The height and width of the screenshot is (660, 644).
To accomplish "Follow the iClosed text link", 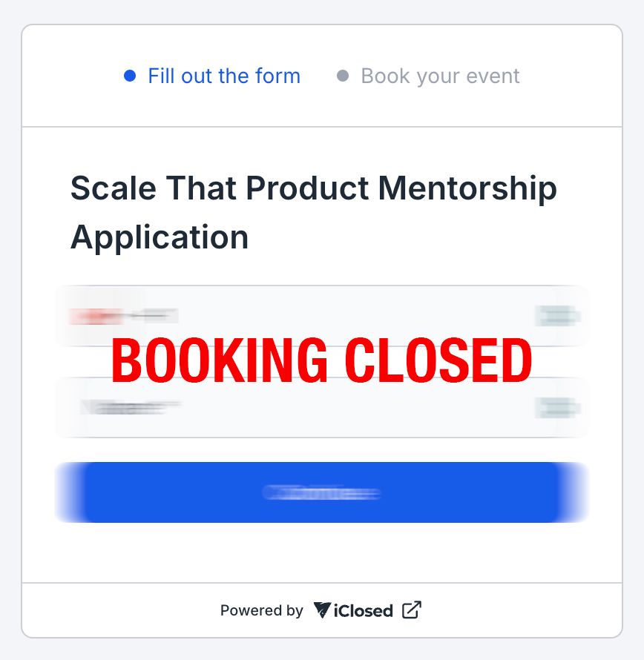I will tap(363, 611).
